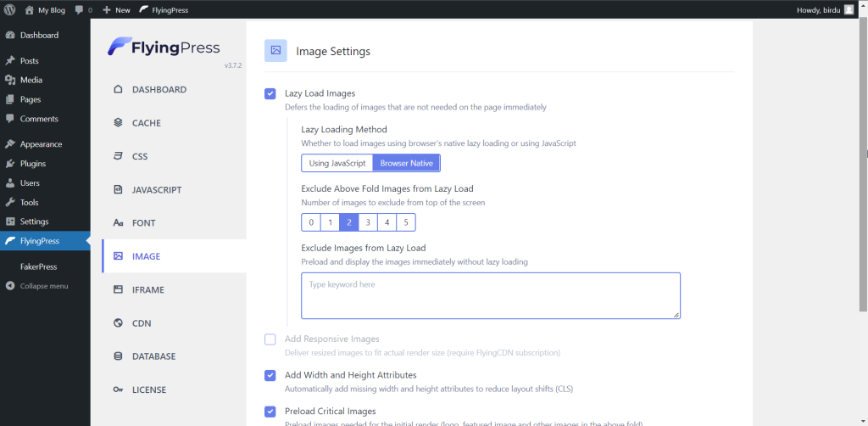Focus the Exclude Images keyword text area
Screen dimensions: 868x426
[x=491, y=296]
